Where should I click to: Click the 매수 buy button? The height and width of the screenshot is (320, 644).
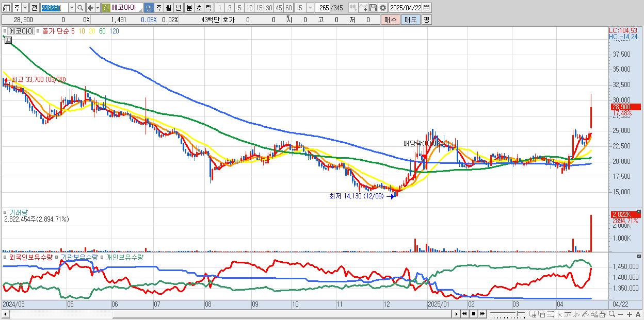pyautogui.click(x=390, y=20)
